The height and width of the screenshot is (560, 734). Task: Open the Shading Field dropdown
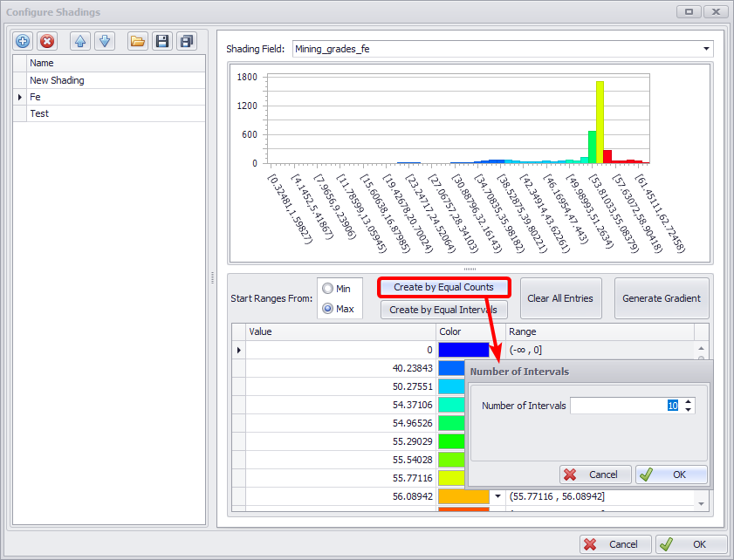[707, 49]
